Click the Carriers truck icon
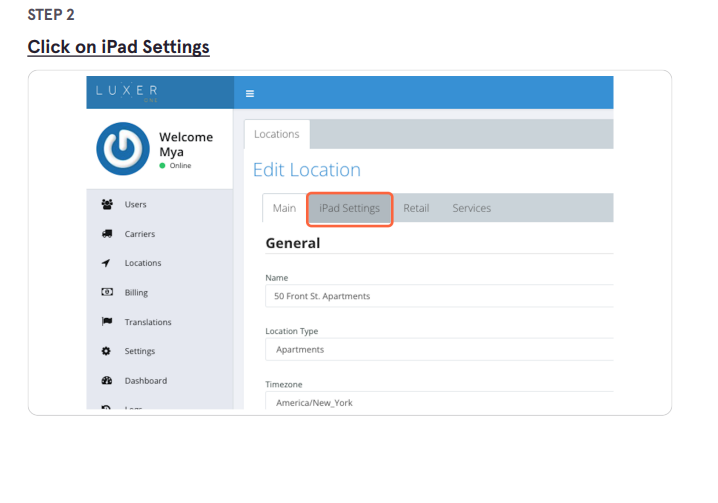Screen dimensions: 718x503 tap(107, 234)
